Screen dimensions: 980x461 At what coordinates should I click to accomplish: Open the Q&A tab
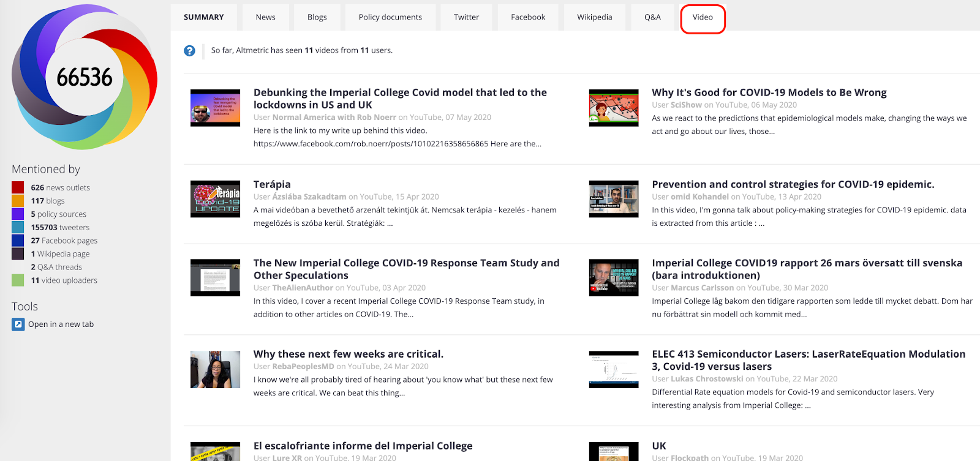point(652,17)
